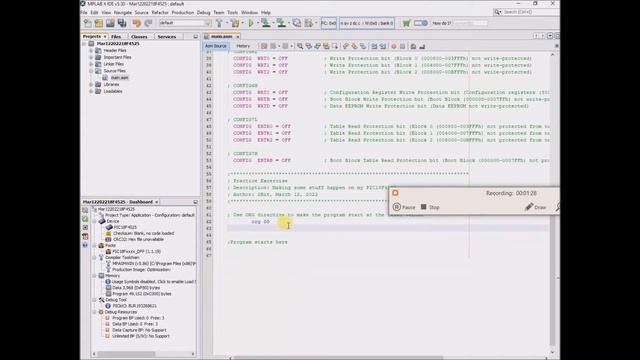The height and width of the screenshot is (360, 640).
Task: Select the Draw tool in the recorder
Action: click(536, 207)
